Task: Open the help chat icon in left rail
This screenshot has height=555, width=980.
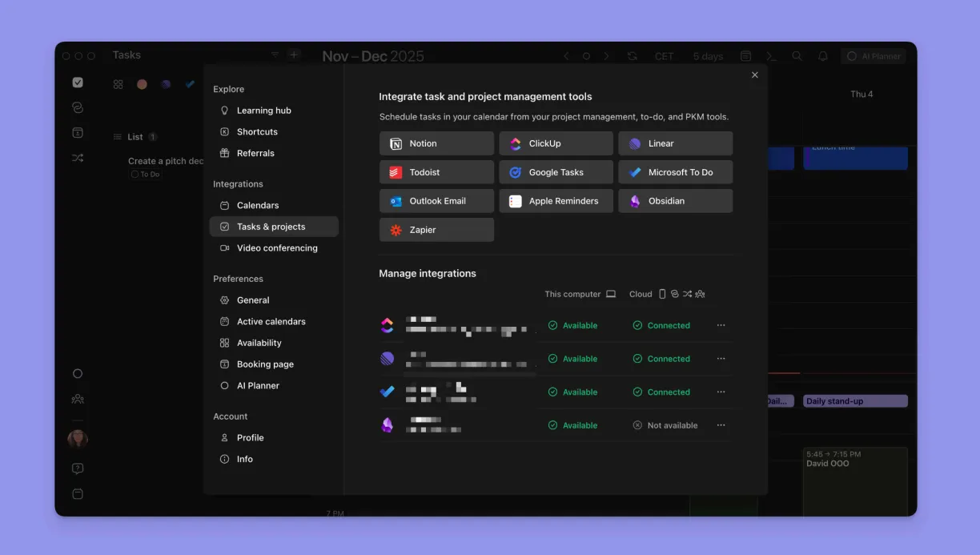Action: click(78, 469)
